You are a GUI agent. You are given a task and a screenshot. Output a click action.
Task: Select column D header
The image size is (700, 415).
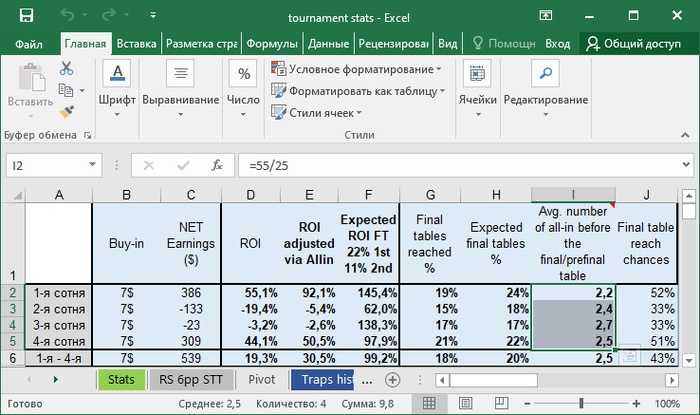coord(250,195)
